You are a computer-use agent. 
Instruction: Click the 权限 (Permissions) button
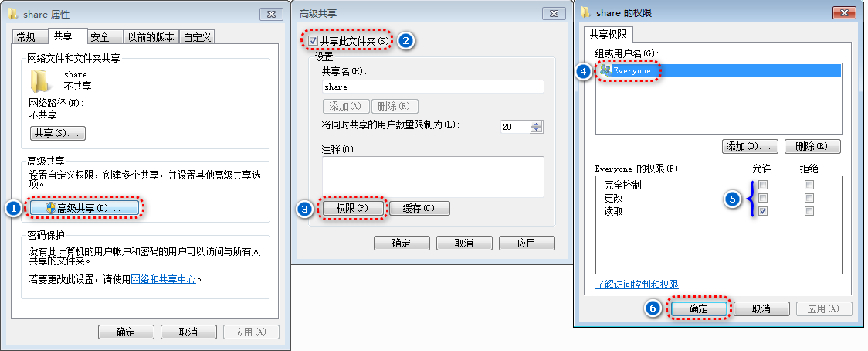pos(353,209)
